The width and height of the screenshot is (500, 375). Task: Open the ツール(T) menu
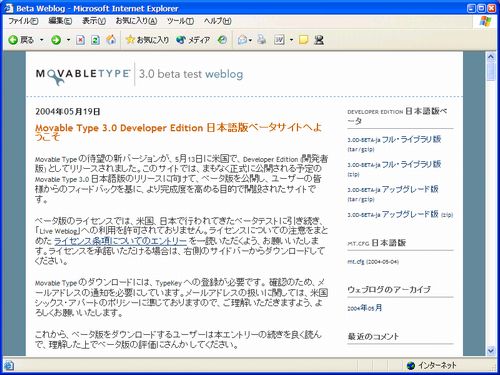click(x=180, y=21)
